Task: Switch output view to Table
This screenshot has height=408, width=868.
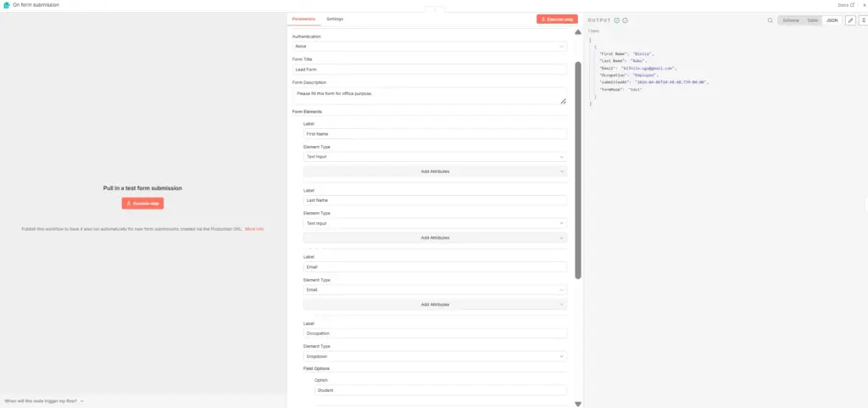Action: pos(812,20)
